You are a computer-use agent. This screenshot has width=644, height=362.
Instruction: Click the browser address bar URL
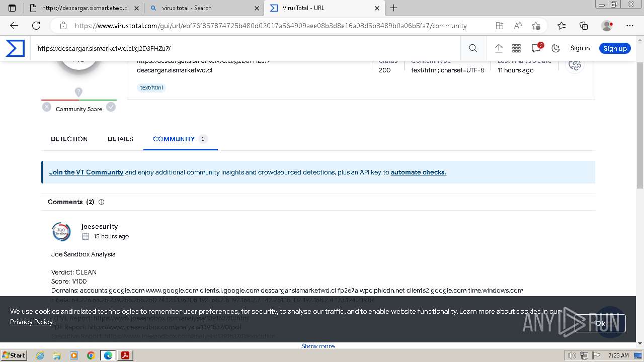pos(271,26)
